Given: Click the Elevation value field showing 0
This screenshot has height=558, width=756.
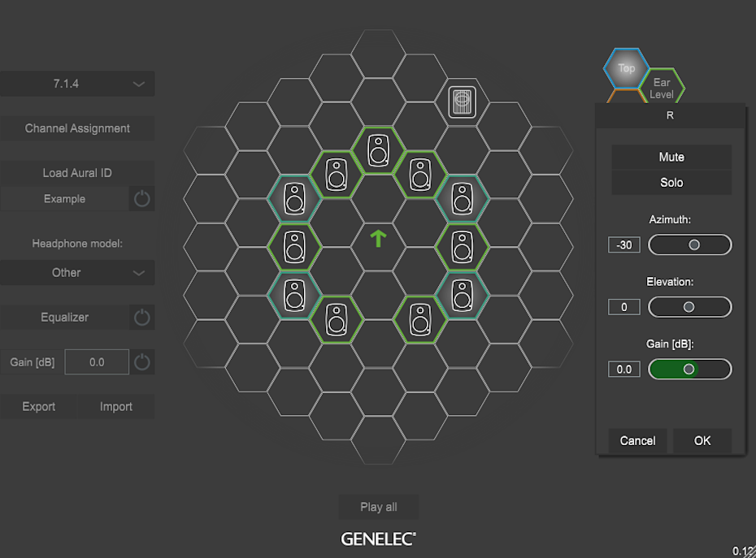Looking at the screenshot, I should (x=623, y=307).
